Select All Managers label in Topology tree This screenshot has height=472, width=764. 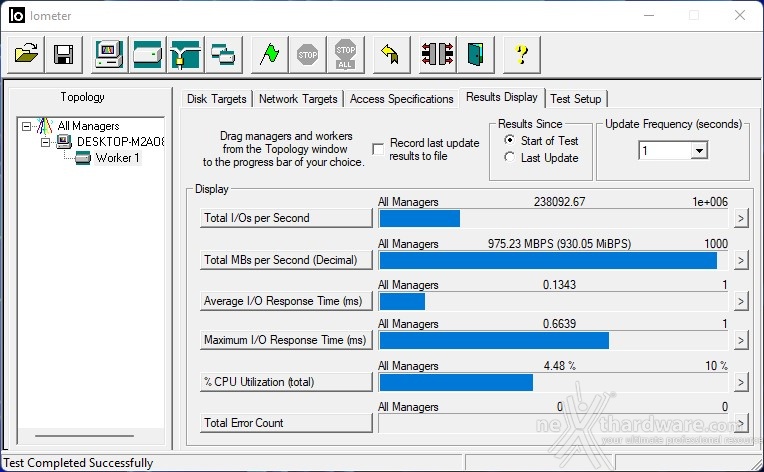88,126
